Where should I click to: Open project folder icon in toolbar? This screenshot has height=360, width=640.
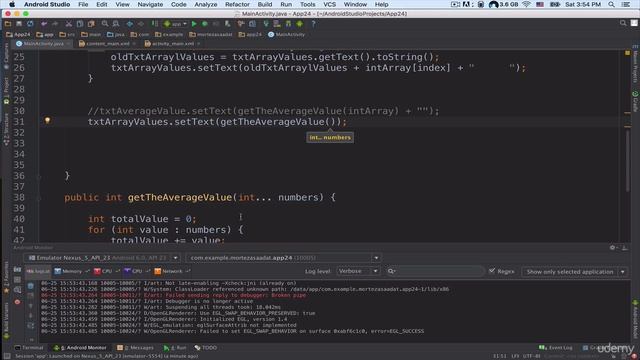tap(8, 24)
